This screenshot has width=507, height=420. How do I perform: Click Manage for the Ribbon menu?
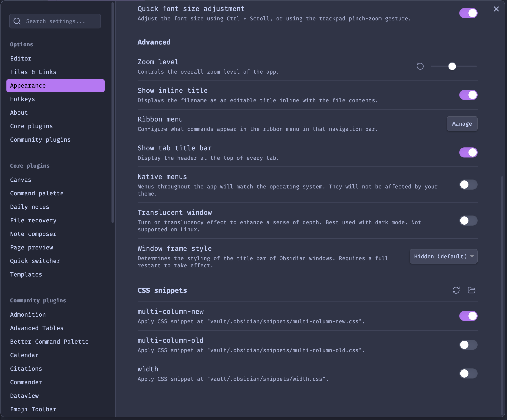point(462,123)
